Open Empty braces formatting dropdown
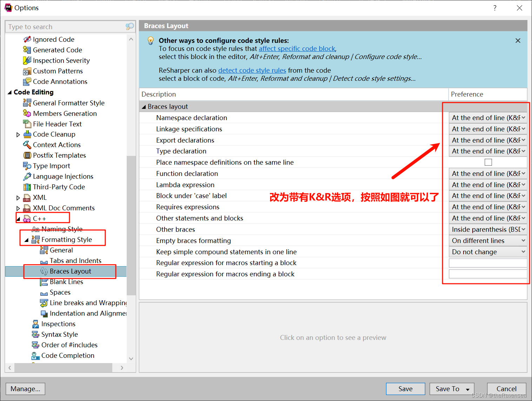Image resolution: width=532 pixels, height=401 pixels. point(488,241)
